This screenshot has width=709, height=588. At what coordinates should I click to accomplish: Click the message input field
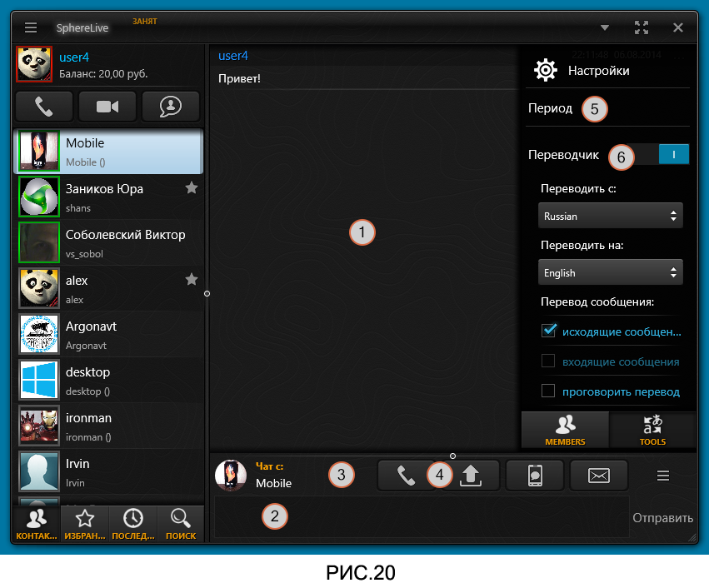click(x=422, y=517)
